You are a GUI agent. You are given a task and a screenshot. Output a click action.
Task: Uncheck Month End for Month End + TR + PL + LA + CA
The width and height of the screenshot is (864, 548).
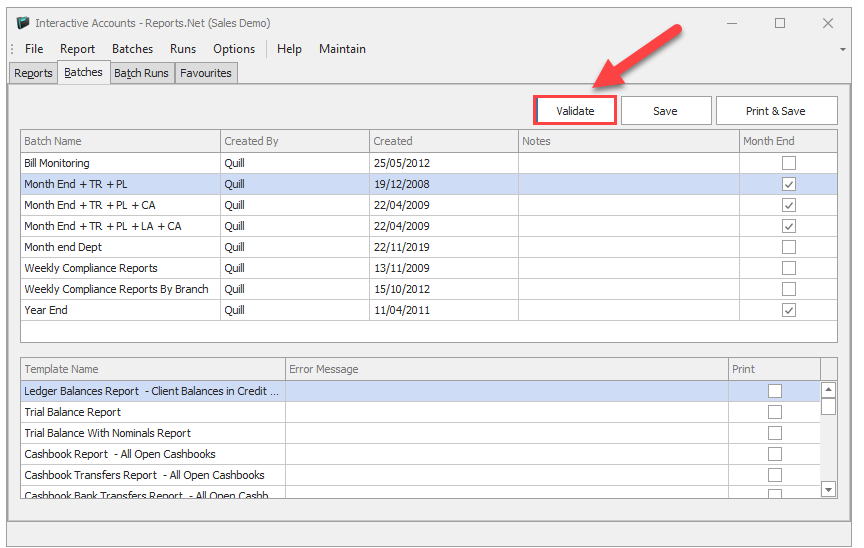coord(789,226)
